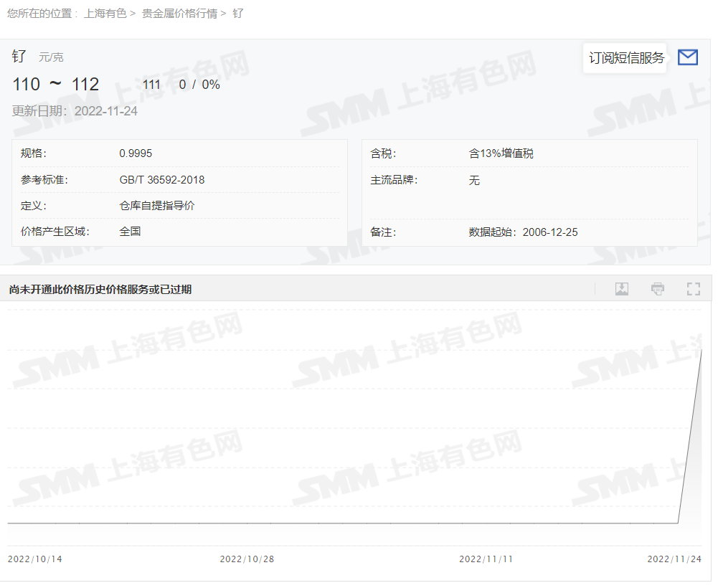Click the 2022/10/28 date on chart axis
718x588 pixels.
coord(247,559)
